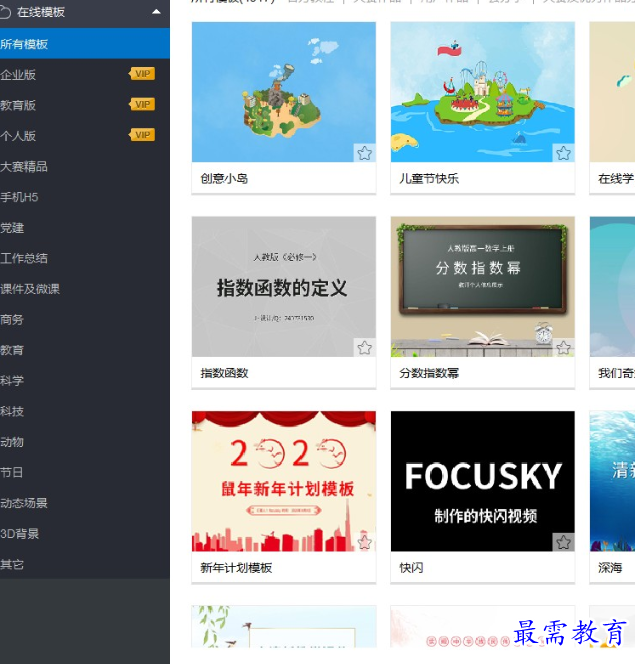Open 分数指数幂 blackboard thumbnail
Image resolution: width=635 pixels, height=664 pixels.
tap(483, 287)
